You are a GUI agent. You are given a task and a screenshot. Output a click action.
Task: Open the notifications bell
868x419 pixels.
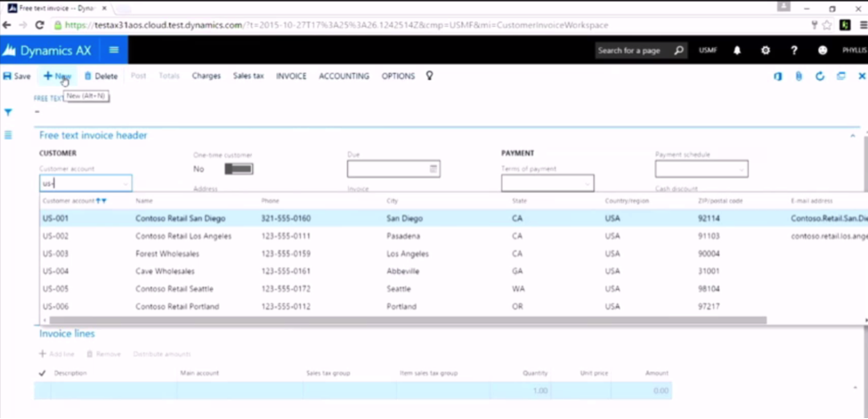(737, 51)
